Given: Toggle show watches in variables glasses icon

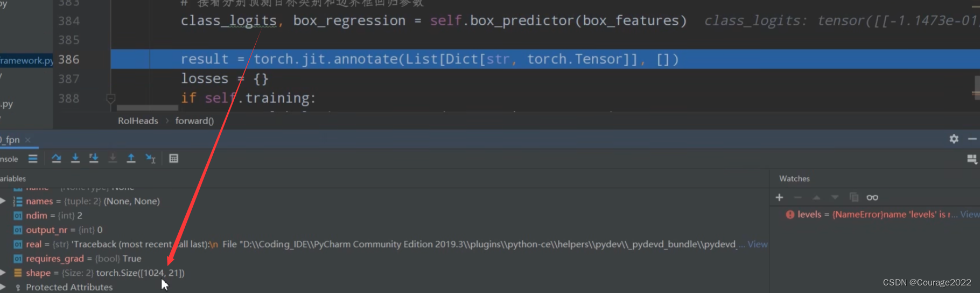Looking at the screenshot, I should pos(872,197).
